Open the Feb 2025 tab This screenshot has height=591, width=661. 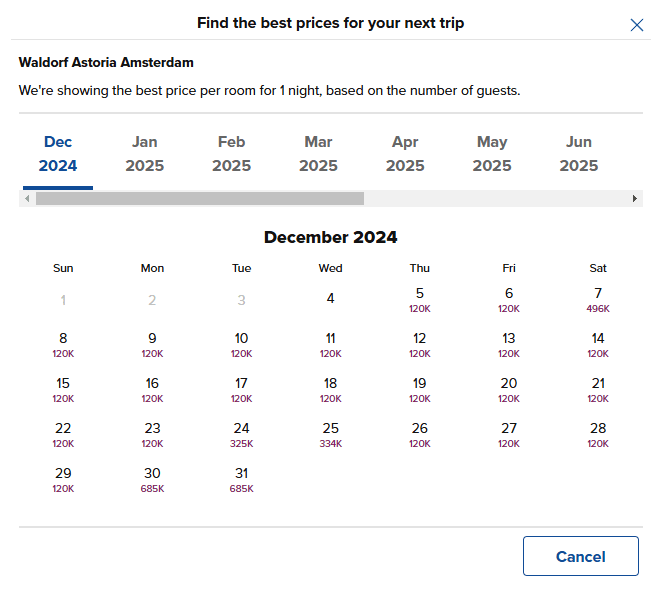tap(231, 154)
